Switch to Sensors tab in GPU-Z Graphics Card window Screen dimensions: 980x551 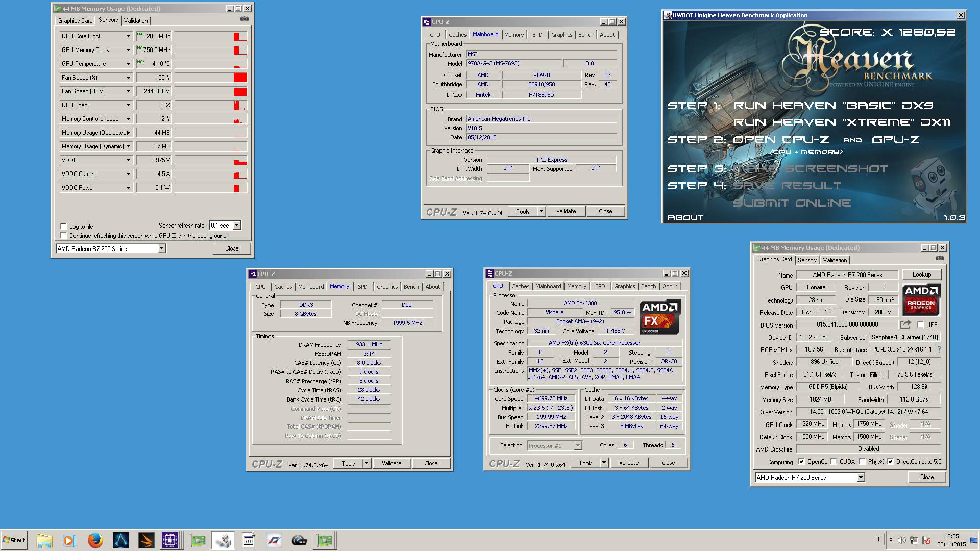(807, 260)
